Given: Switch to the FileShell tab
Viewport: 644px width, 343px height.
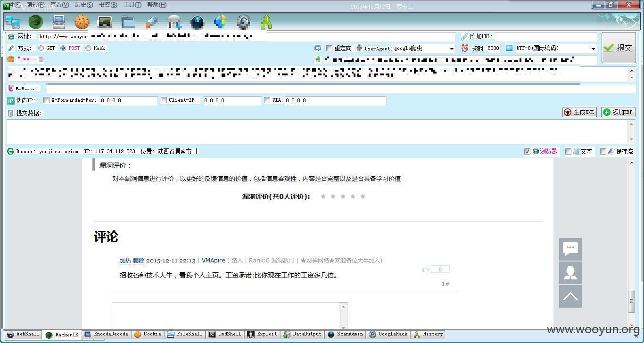Looking at the screenshot, I should coord(184,334).
